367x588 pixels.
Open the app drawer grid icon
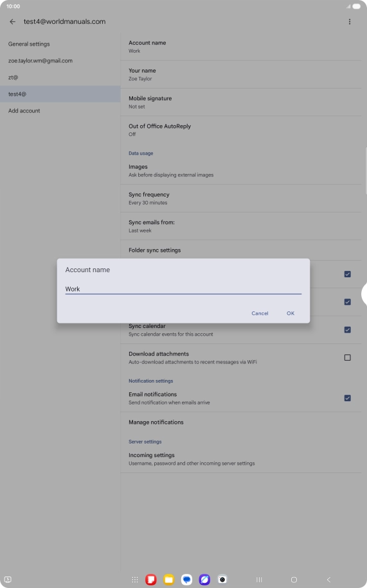[x=135, y=580]
